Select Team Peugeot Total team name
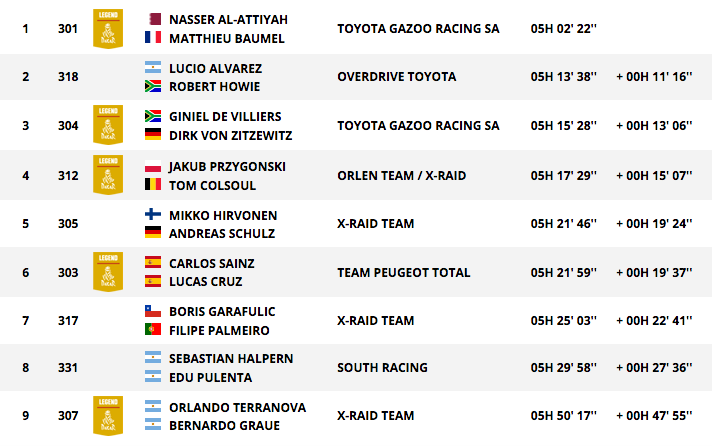 pos(404,273)
